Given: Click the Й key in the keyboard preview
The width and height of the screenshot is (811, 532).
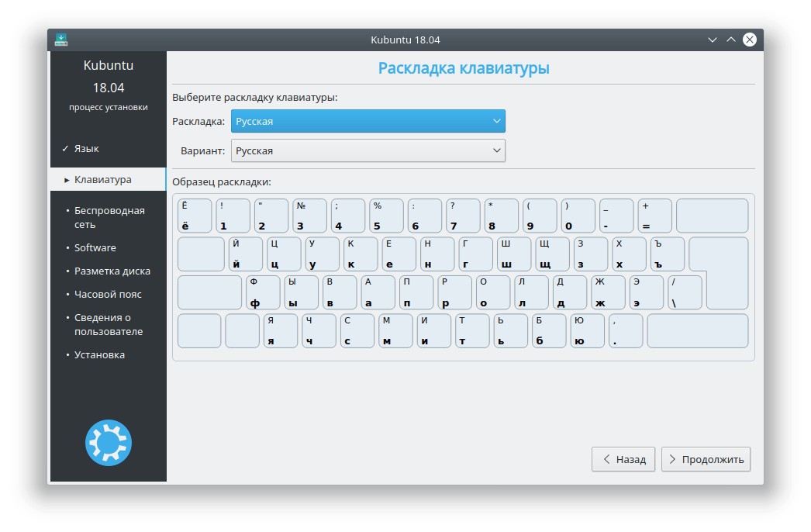Looking at the screenshot, I should pyautogui.click(x=245, y=254).
